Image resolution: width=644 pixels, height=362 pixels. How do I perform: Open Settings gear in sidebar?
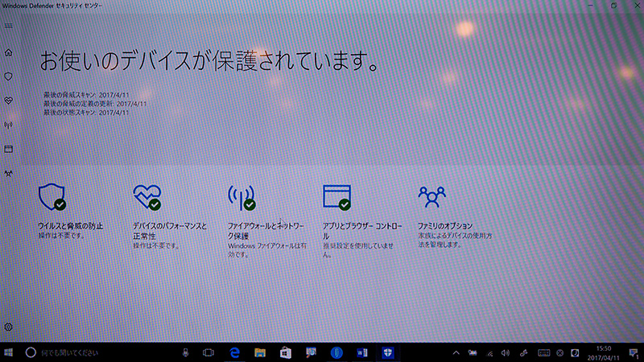point(8,327)
